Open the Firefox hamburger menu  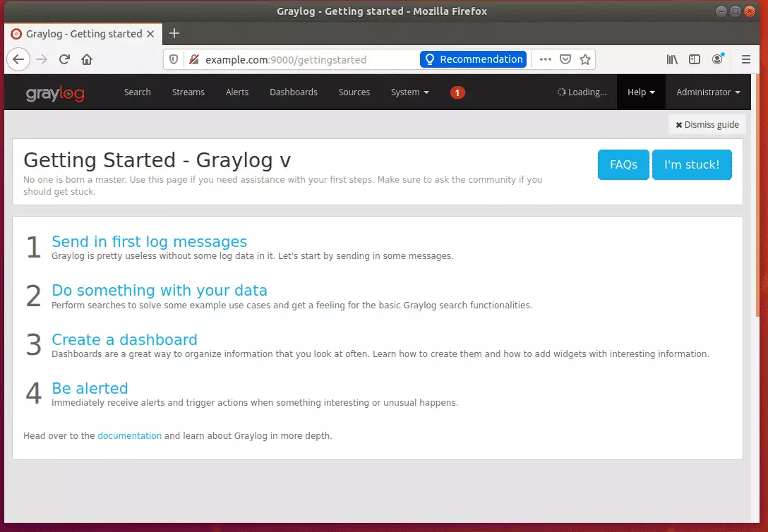tap(746, 59)
